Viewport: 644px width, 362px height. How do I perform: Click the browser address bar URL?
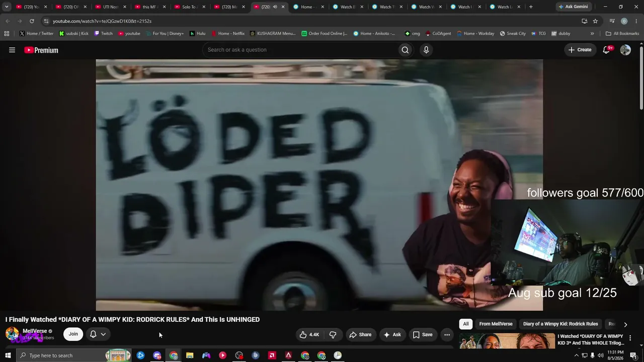102,21
